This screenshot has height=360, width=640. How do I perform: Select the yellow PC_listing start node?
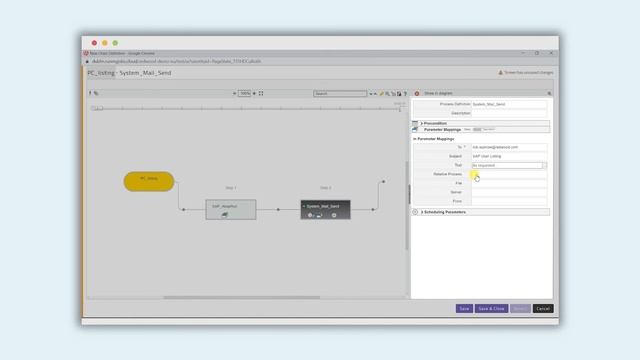[x=149, y=181]
